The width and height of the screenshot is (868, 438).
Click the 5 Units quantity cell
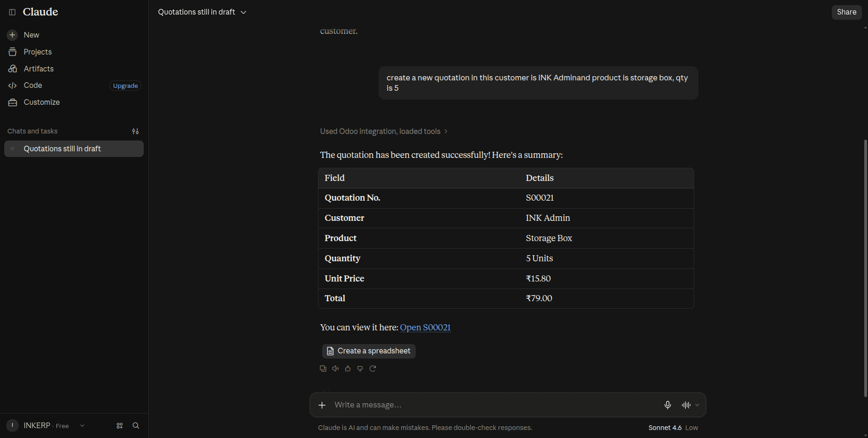point(539,258)
